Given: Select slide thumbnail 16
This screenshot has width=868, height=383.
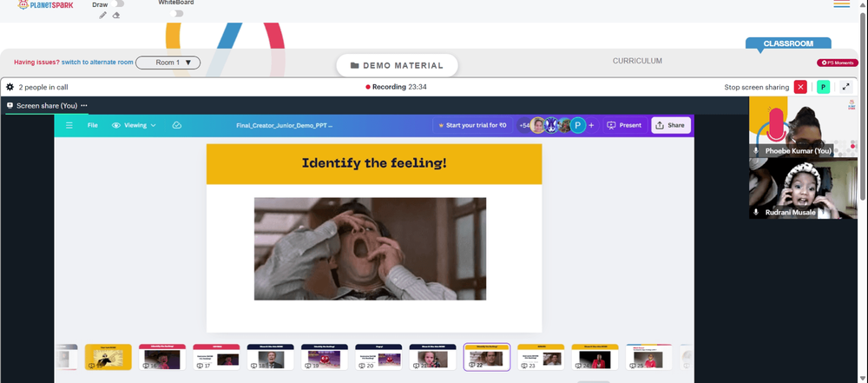Looking at the screenshot, I should (162, 357).
